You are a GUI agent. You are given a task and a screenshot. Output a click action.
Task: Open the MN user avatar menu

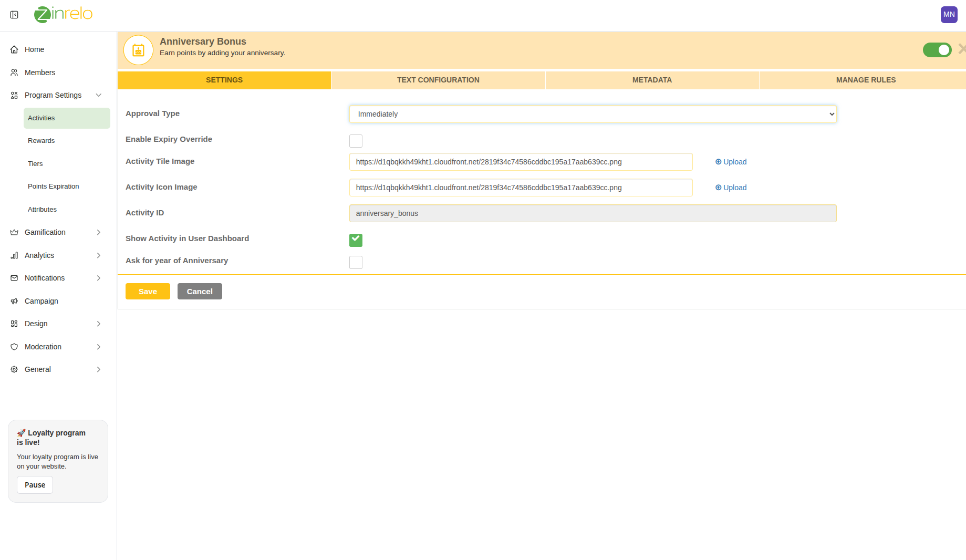949,15
